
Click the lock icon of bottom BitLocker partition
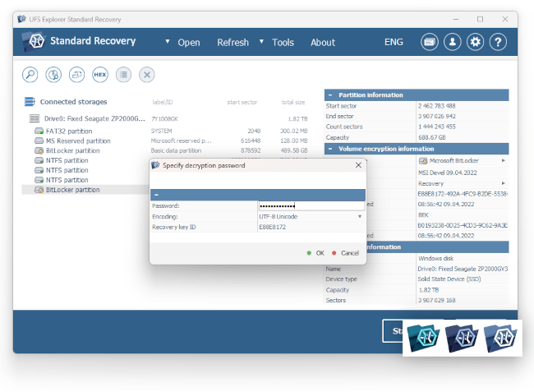coord(39,190)
